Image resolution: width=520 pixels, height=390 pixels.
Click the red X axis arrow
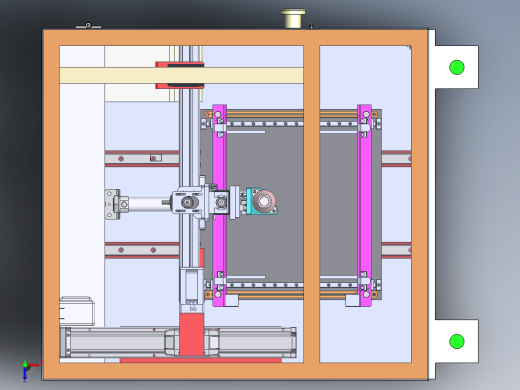34,365
